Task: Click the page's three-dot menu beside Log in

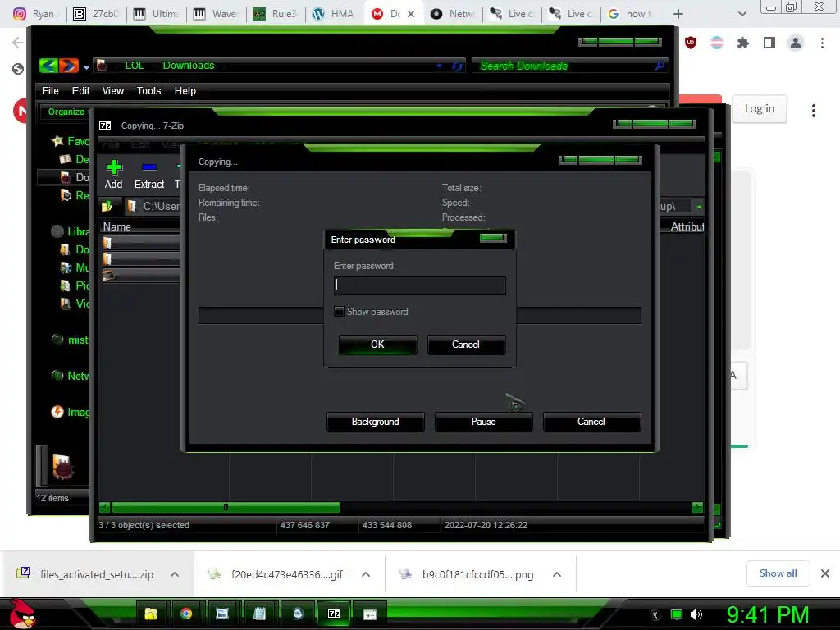Action: (813, 111)
